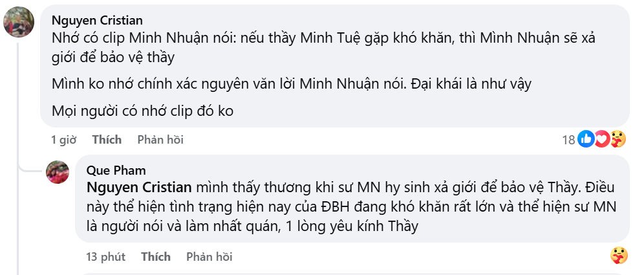Click the comment text about Minh Nhuận clip
The image size is (644, 275).
324,48
